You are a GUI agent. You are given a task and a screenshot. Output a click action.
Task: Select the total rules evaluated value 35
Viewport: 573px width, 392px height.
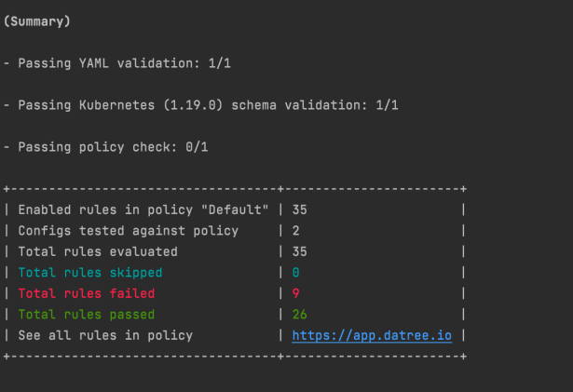pyautogui.click(x=299, y=251)
